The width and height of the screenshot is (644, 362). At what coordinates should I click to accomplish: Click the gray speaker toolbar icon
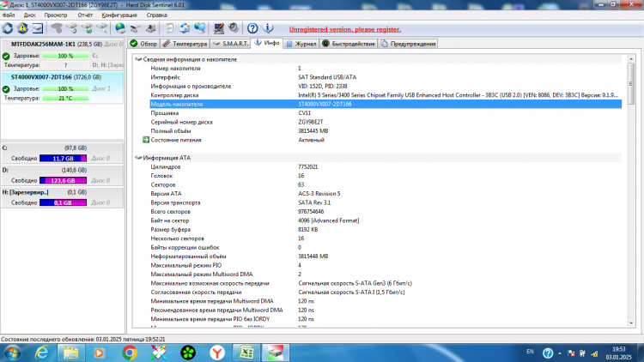[x=234, y=28]
